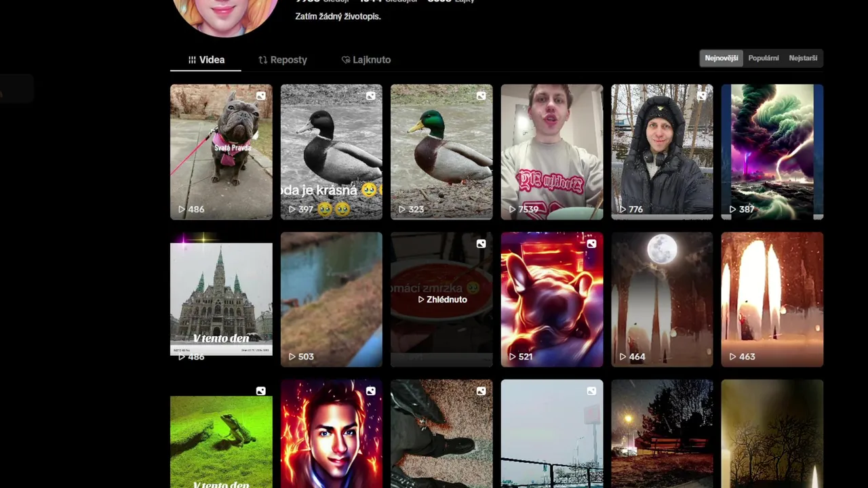Viewport: 868px width, 488px height.
Task: Switch to the Reposty tab
Action: point(283,60)
